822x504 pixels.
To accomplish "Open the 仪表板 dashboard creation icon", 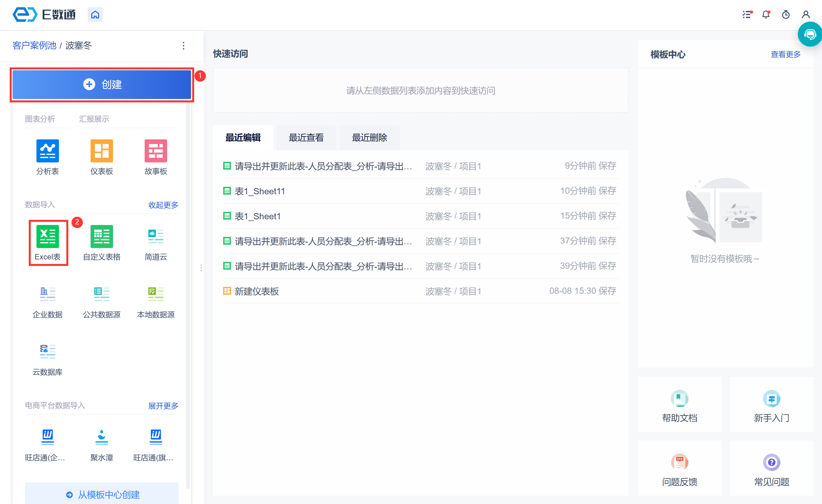I will click(101, 151).
